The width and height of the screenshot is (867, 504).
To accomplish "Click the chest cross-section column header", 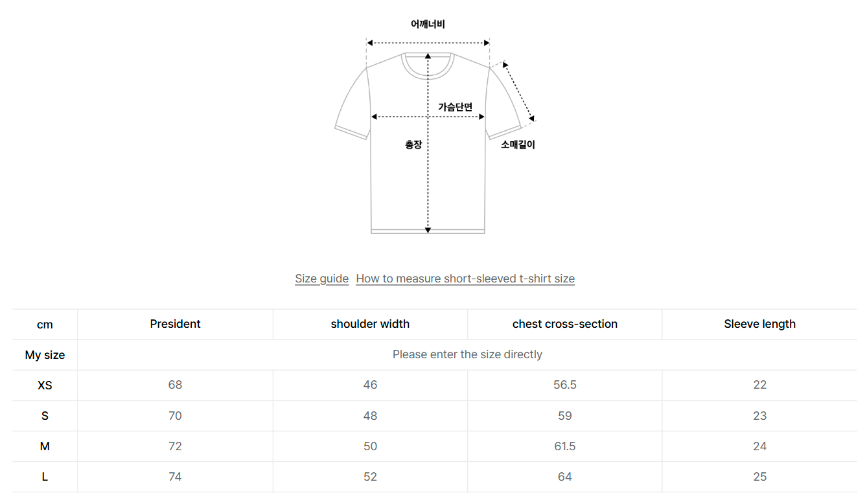I will point(564,324).
